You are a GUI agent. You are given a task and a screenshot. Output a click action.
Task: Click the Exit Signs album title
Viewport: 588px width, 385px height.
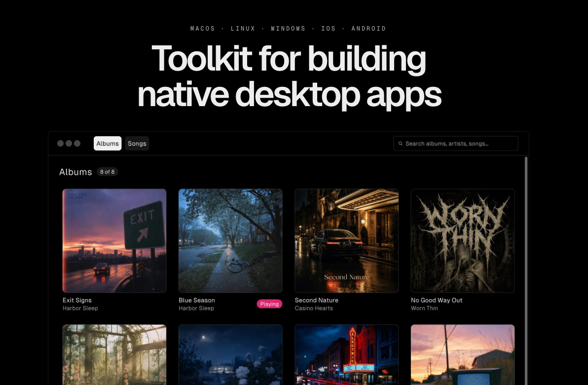pos(77,300)
